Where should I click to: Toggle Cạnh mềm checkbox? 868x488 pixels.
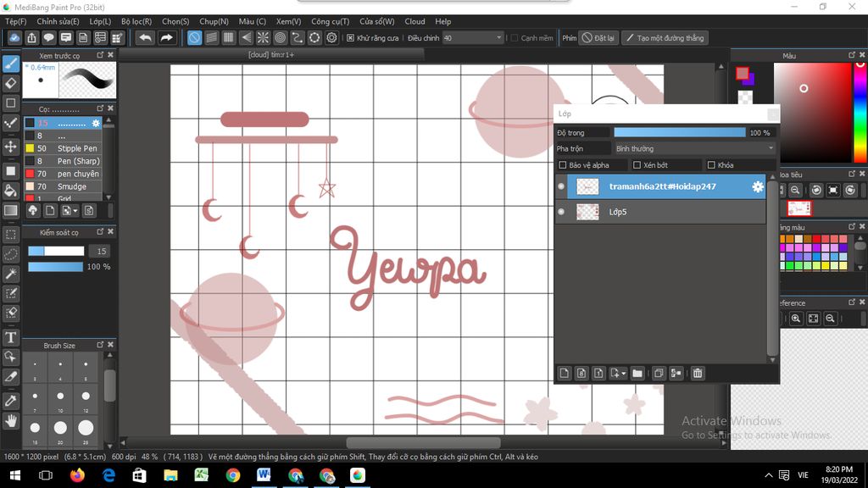(515, 38)
